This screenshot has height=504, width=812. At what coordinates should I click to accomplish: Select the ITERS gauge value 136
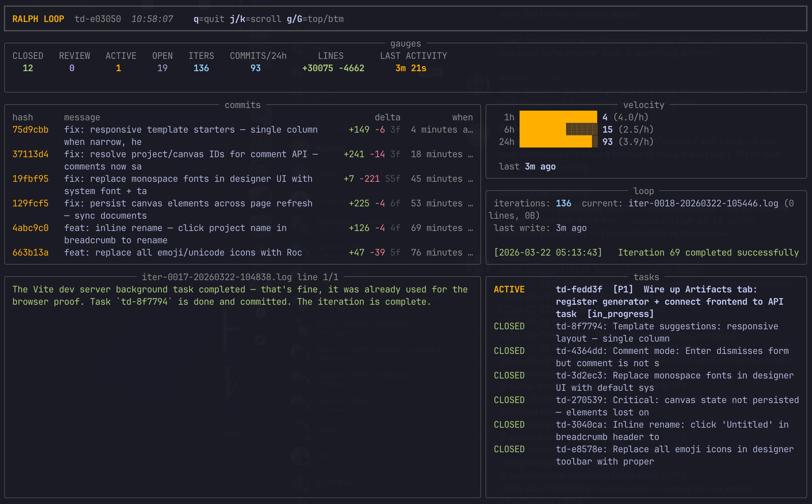click(x=201, y=68)
